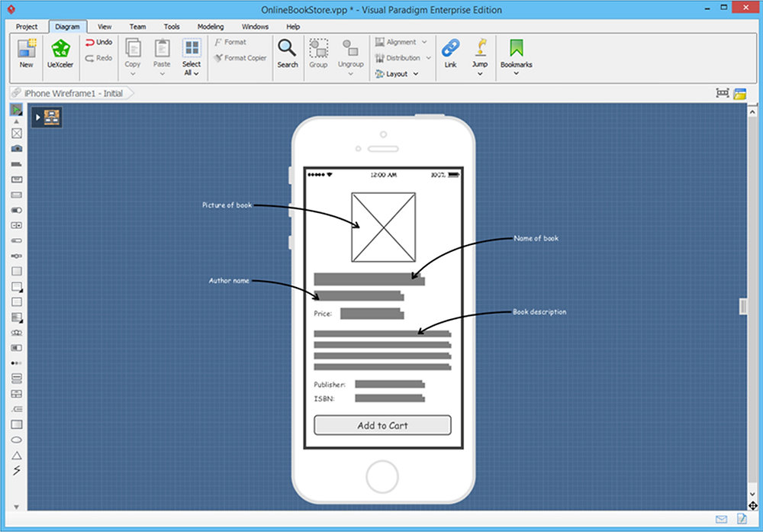
Task: Click the Format option in ribbon
Action: pos(230,42)
